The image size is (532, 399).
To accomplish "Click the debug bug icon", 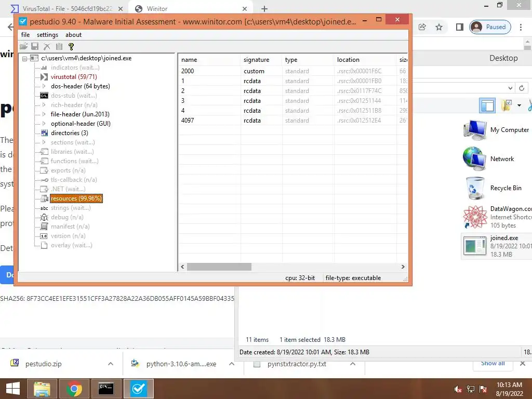I will tap(44, 217).
